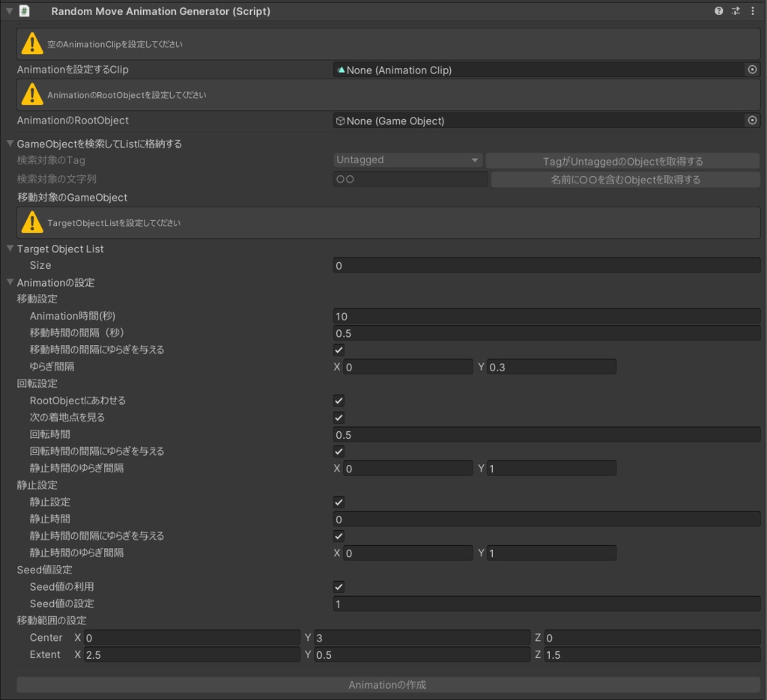The height and width of the screenshot is (700, 767).
Task: Open the component's three-dot context menu
Action: [x=753, y=11]
